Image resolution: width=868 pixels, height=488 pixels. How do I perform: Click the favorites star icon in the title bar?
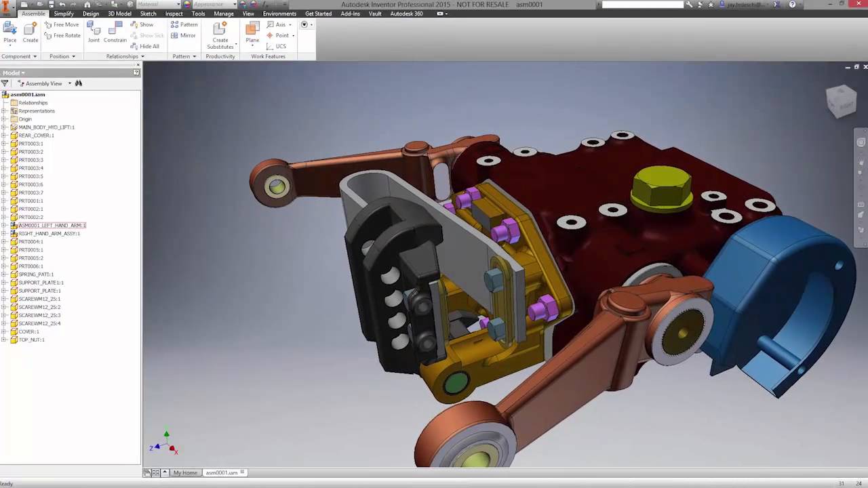point(711,5)
